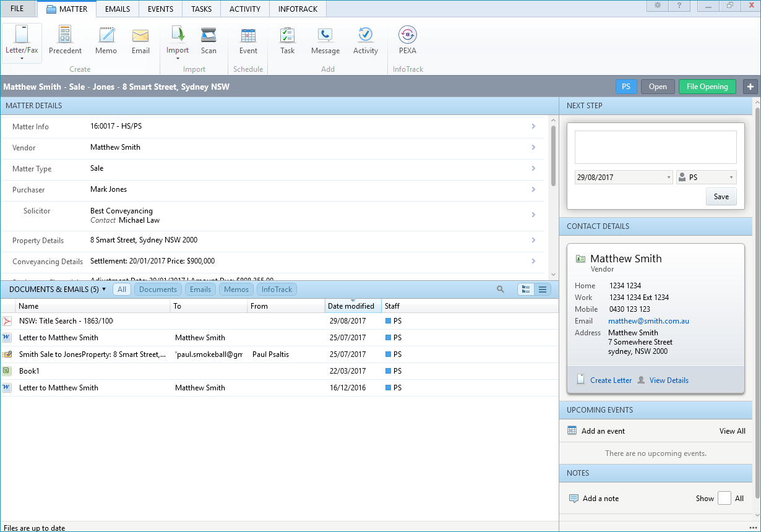Add a phone Message
Screen dimensions: 761x532
[x=325, y=40]
